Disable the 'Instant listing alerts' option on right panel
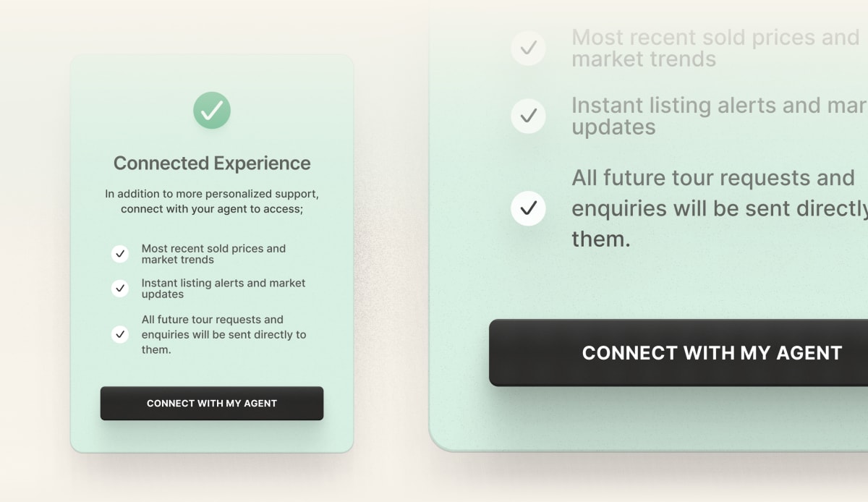 click(528, 116)
